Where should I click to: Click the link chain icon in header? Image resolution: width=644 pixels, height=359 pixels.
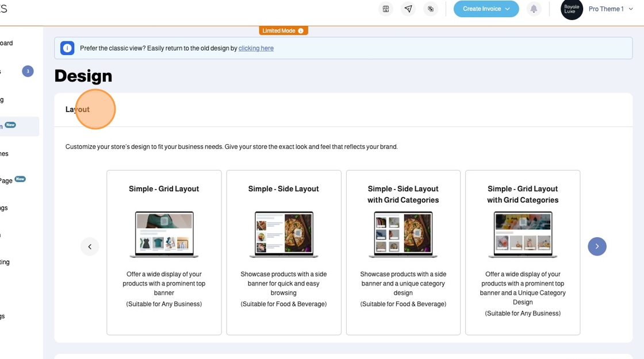pyautogui.click(x=431, y=9)
